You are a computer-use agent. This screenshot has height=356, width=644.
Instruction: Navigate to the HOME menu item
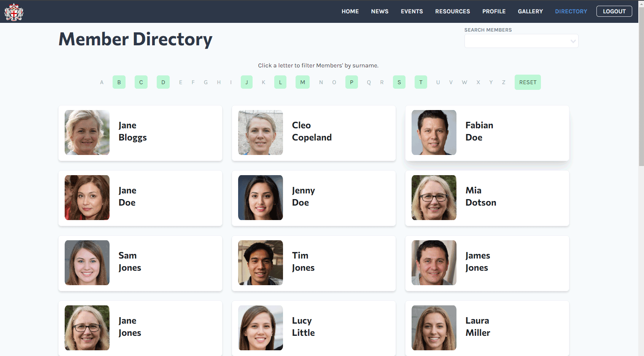(350, 11)
